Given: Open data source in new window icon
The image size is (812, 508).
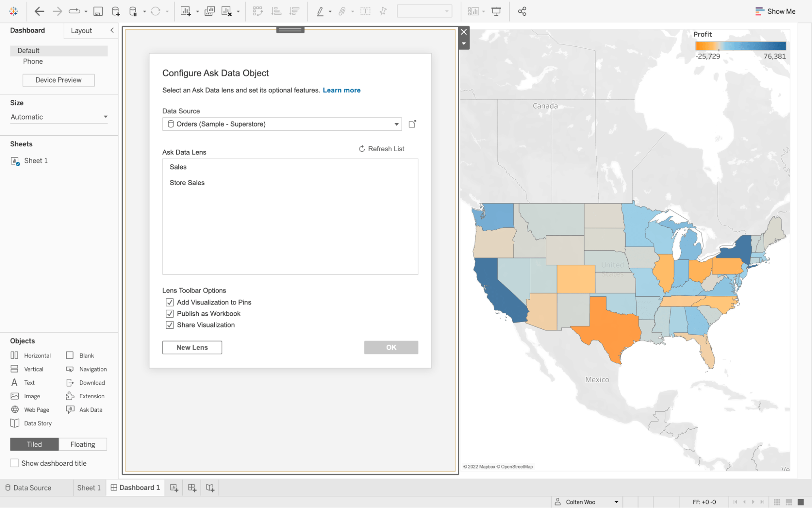Looking at the screenshot, I should pyautogui.click(x=412, y=124).
